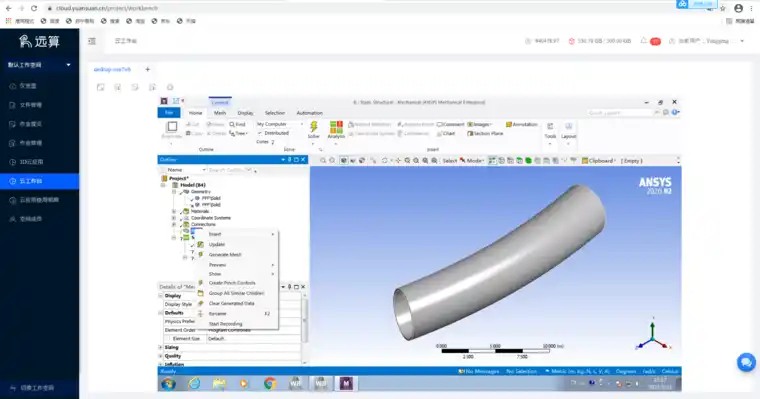Open the Images dropdown in the ribbon

[480, 125]
